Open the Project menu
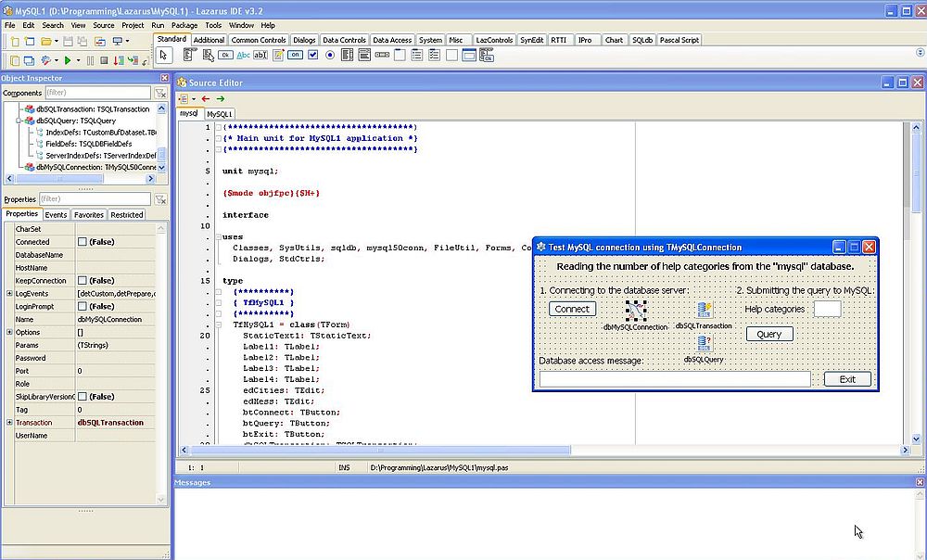This screenshot has width=927, height=560. click(133, 25)
